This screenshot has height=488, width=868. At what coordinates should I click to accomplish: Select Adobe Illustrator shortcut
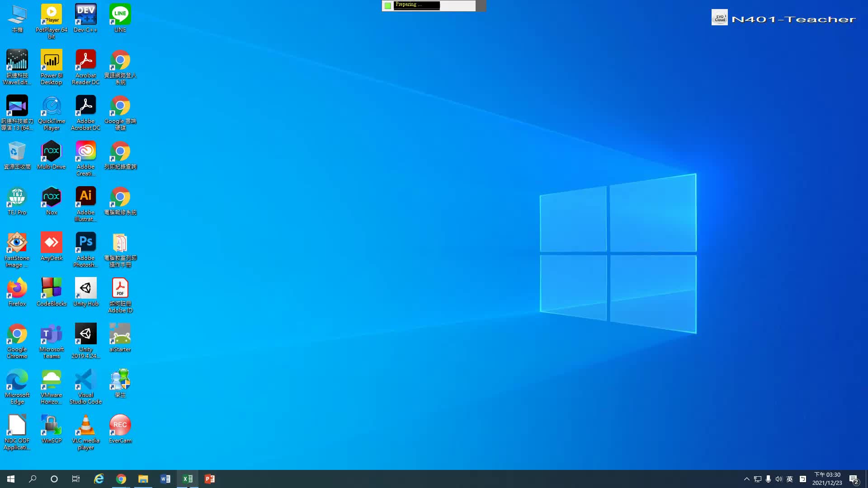[x=85, y=204]
